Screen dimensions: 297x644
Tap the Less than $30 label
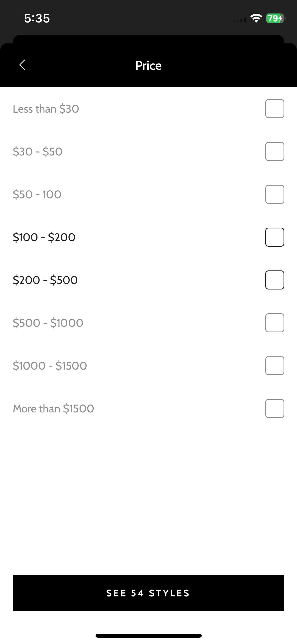coord(46,109)
